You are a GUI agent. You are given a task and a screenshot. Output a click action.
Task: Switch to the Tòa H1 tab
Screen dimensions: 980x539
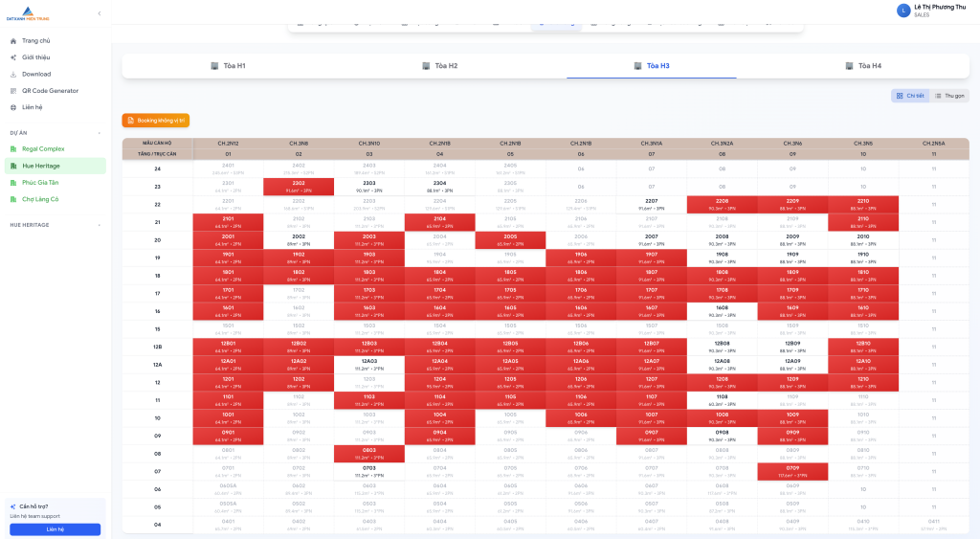point(228,66)
